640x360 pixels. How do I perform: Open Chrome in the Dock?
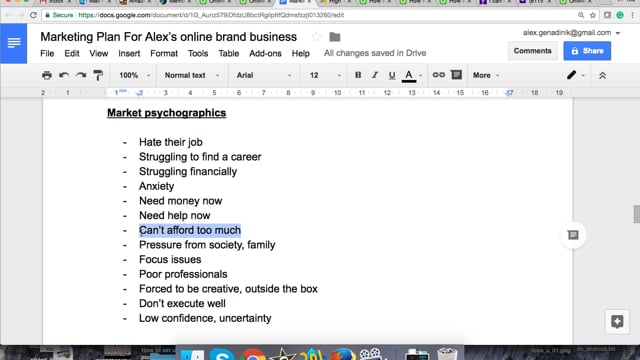point(253,355)
